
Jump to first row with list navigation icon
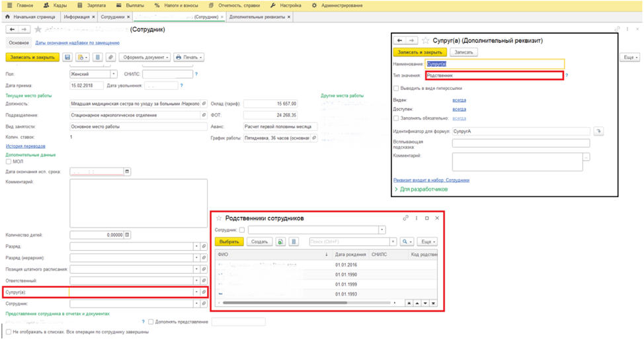pos(409,303)
